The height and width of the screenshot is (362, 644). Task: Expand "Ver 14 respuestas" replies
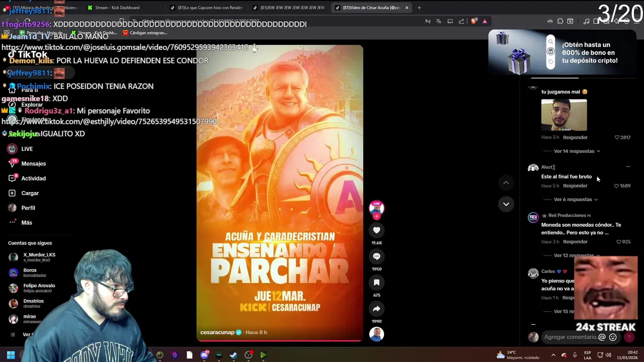pos(577,151)
